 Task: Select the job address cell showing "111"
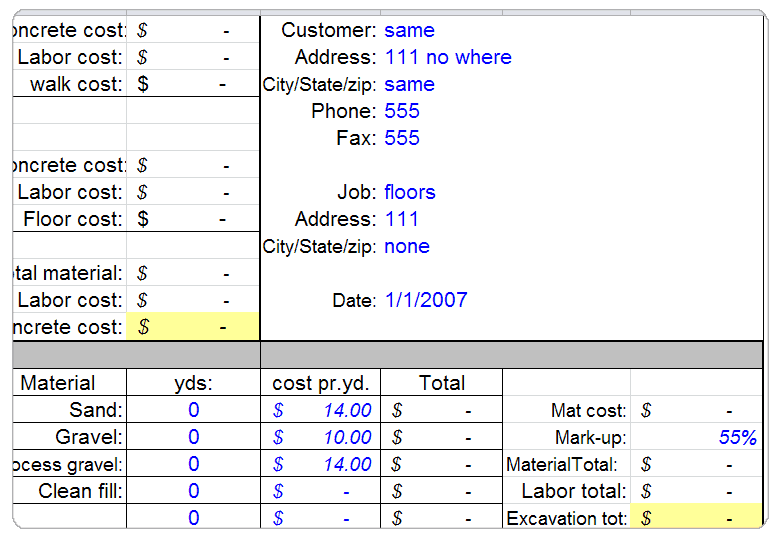pyautogui.click(x=402, y=219)
